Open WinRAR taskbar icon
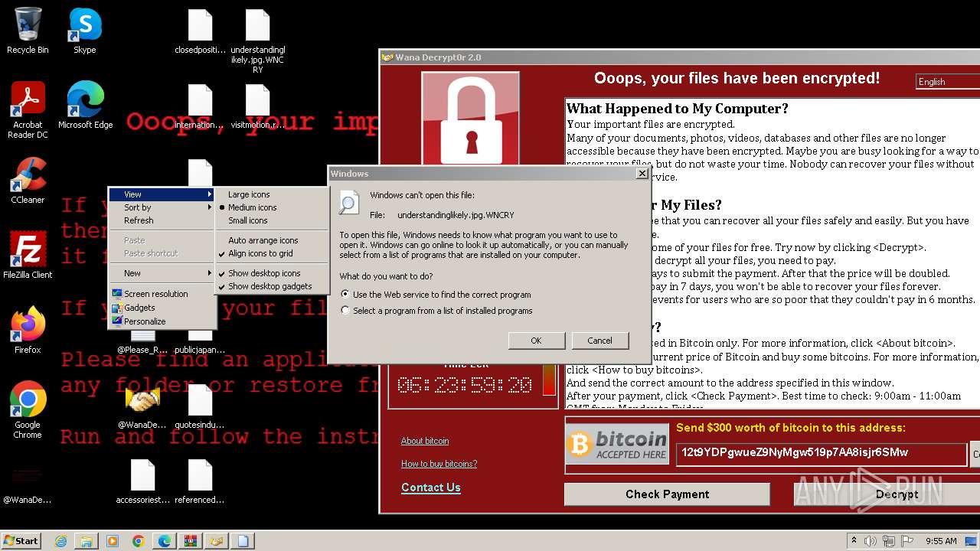 [191, 541]
